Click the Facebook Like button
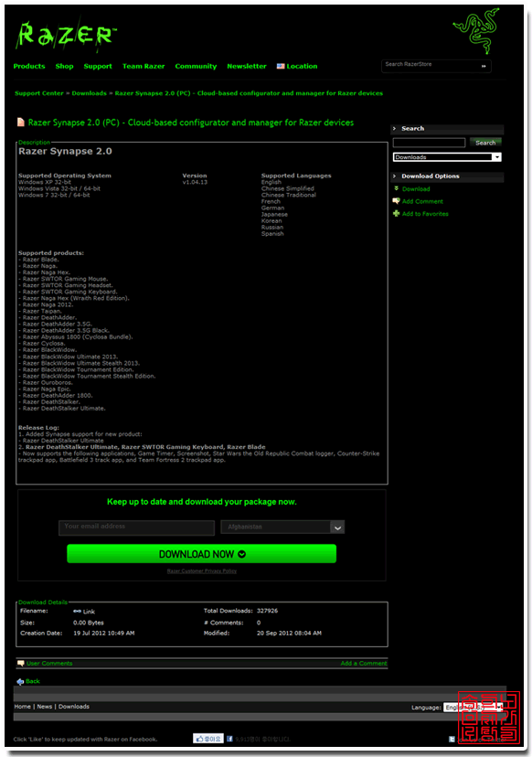 click(208, 739)
